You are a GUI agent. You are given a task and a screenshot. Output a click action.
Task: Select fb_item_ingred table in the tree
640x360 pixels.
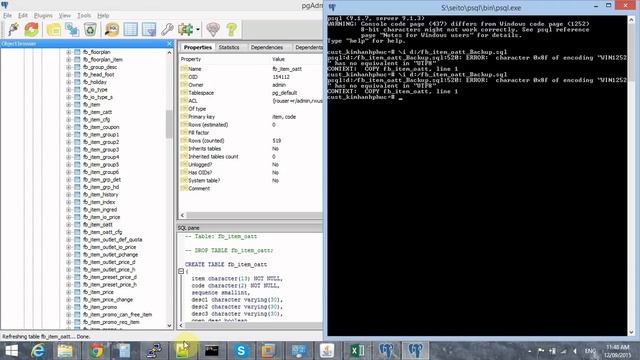(100, 209)
